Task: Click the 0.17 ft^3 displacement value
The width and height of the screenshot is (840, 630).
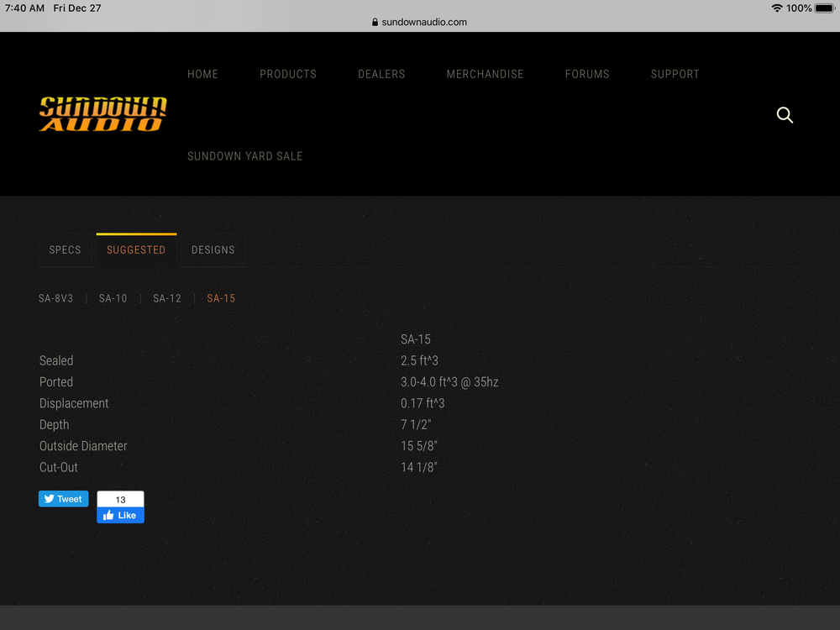Action: [423, 403]
